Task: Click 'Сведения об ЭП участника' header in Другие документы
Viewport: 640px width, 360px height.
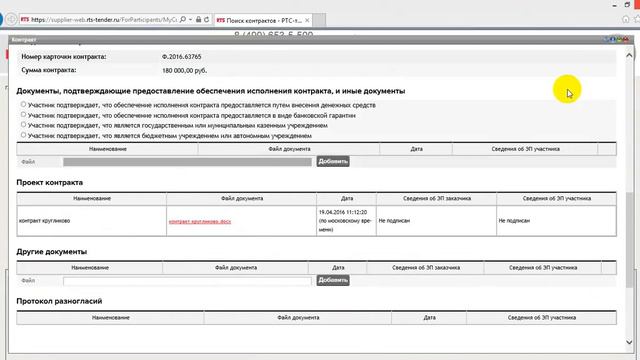Action: [x=543, y=268]
